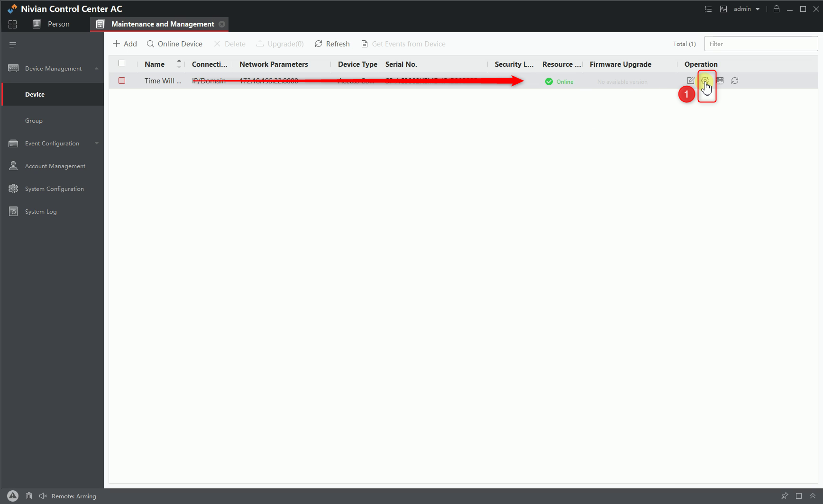This screenshot has height=504, width=823.
Task: Click the refresh icon in the Operation column
Action: point(735,81)
